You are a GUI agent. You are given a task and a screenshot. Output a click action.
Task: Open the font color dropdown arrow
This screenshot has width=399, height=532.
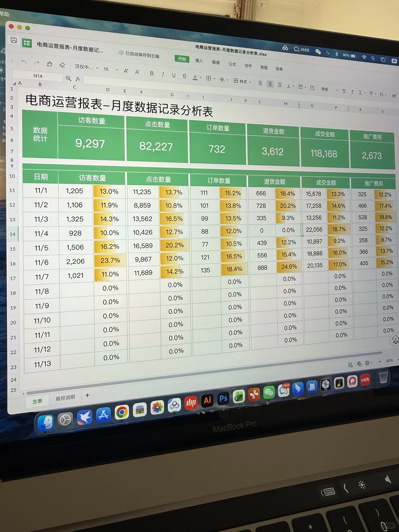[x=201, y=78]
